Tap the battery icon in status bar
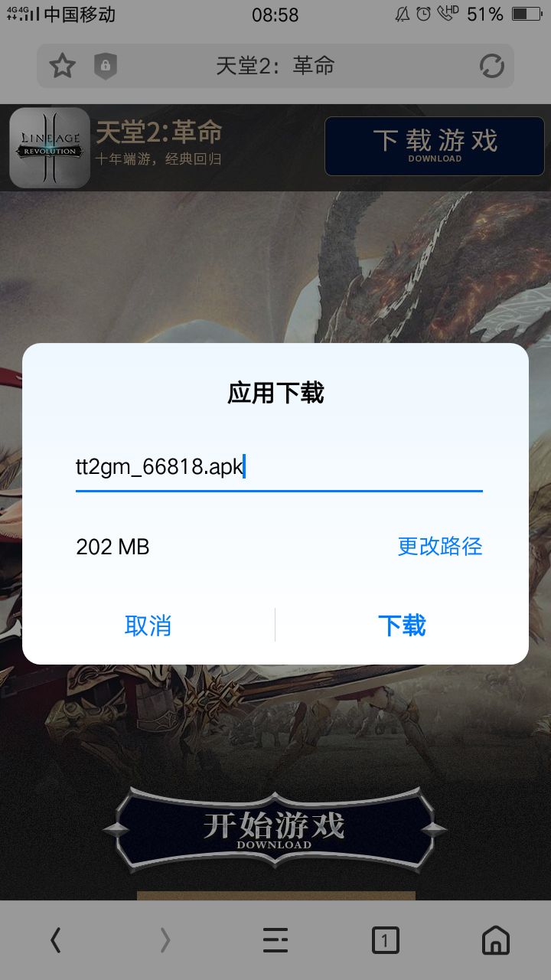Screen dimensions: 551x980 pos(527,15)
